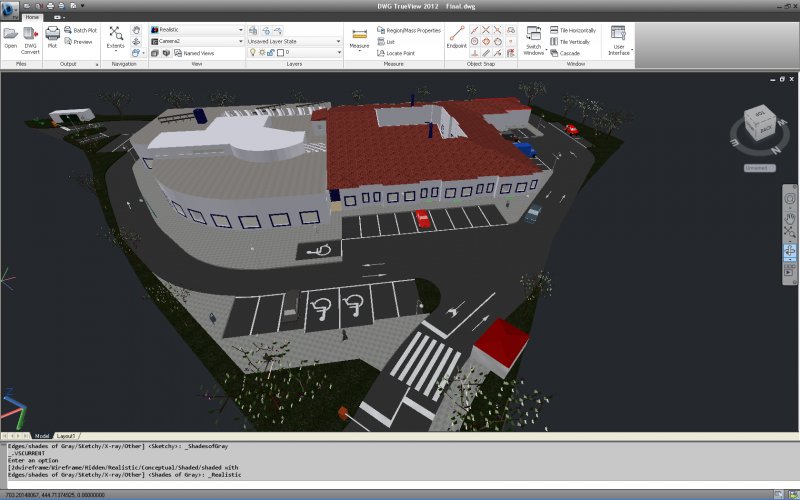Toggle the Midpoint object snap icon
Viewport: 800px width, 500px height.
pyautogui.click(x=474, y=30)
